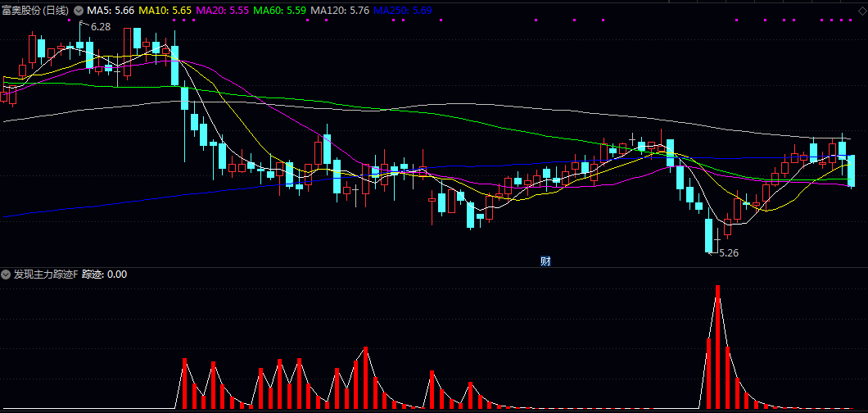Click the 富奥股份(日线) chart title
The image size is (868, 413).
pos(36,11)
